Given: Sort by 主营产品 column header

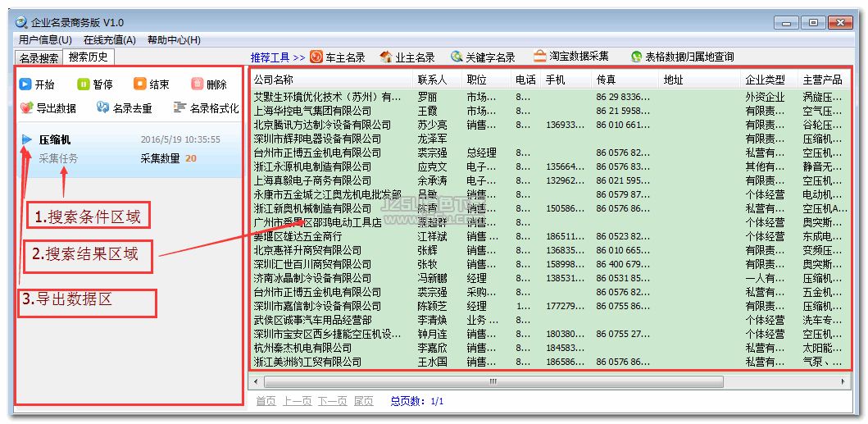Looking at the screenshot, I should click(x=823, y=80).
